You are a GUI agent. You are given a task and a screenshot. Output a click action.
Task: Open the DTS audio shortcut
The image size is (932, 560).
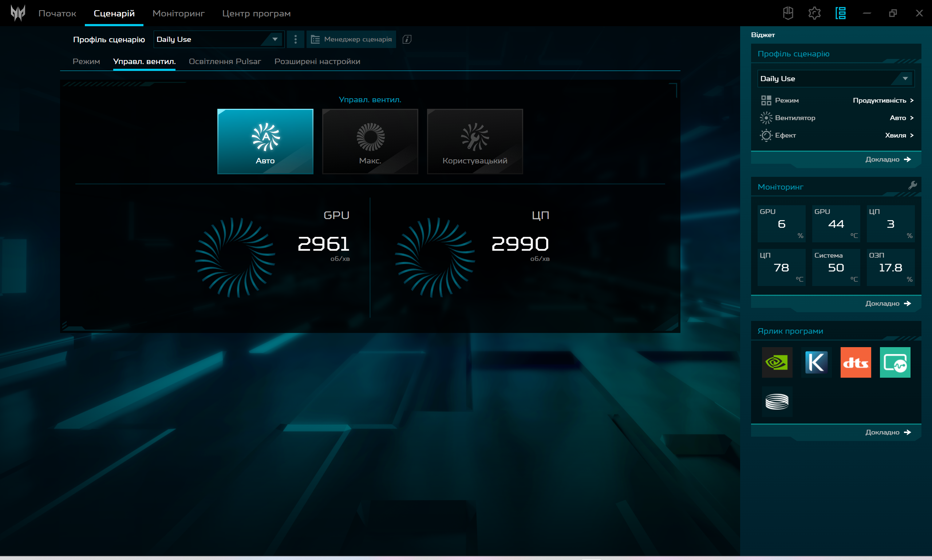856,362
